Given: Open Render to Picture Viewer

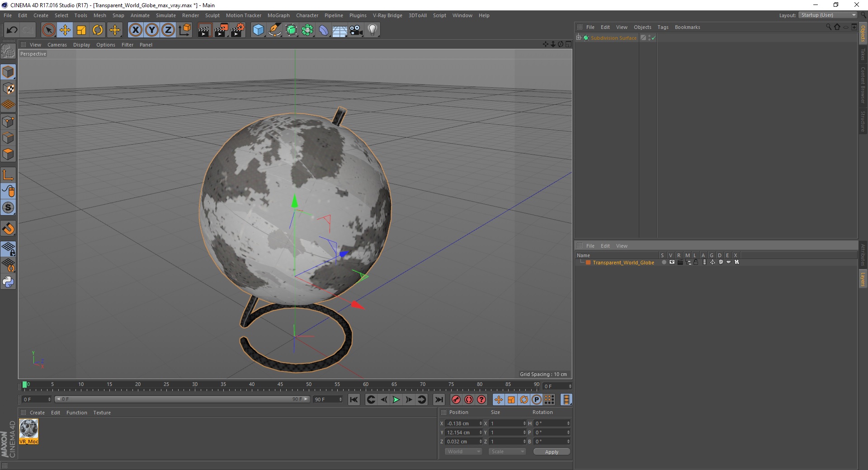Looking at the screenshot, I should tap(221, 30).
